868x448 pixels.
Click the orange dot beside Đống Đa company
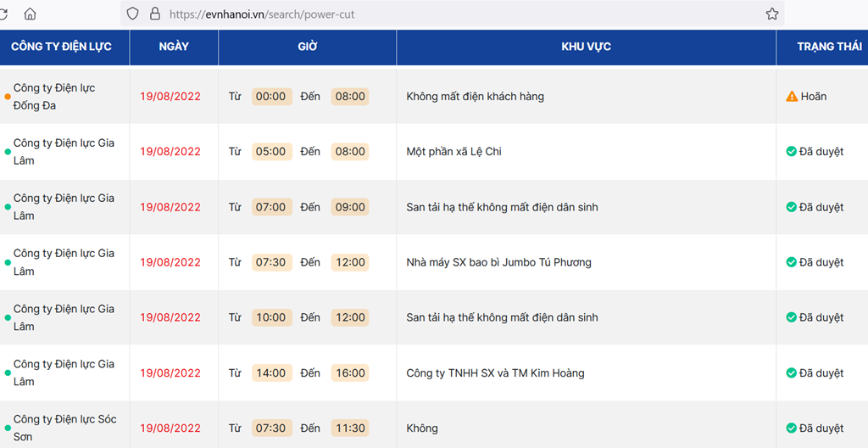(8, 97)
